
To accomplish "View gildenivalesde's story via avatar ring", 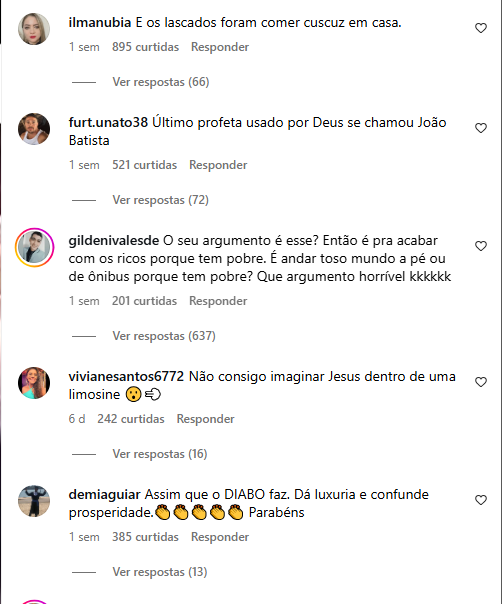I will click(34, 247).
